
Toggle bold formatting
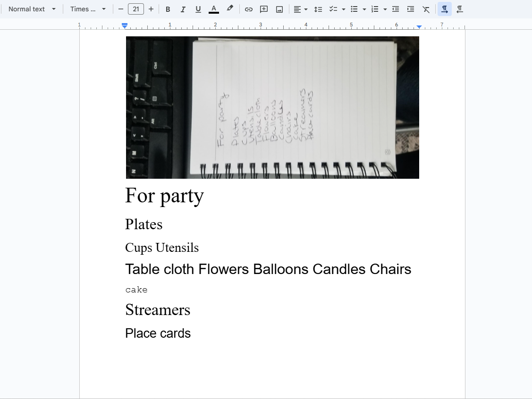click(168, 9)
